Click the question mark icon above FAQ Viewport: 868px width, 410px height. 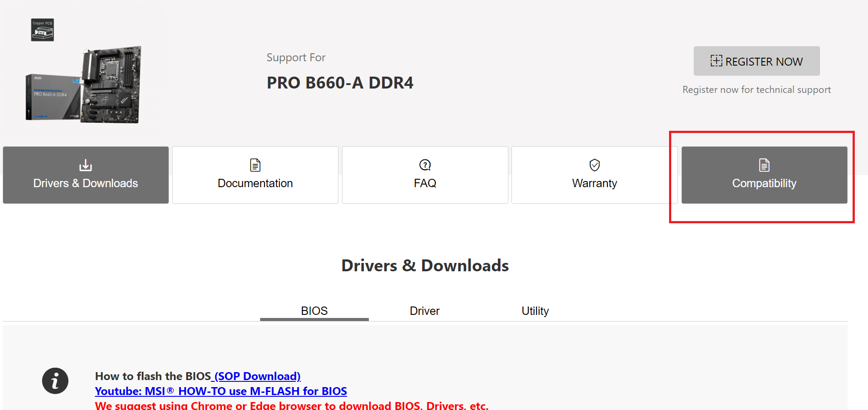(425, 165)
